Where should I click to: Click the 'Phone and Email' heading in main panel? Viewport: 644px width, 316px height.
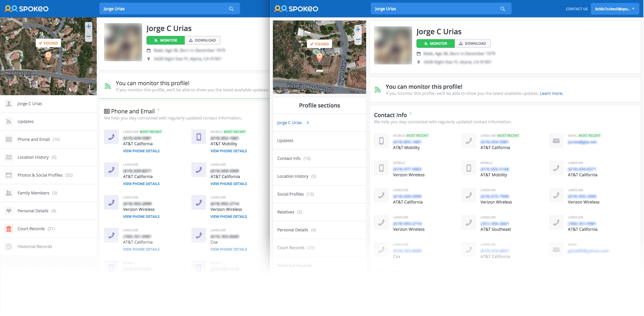point(133,111)
